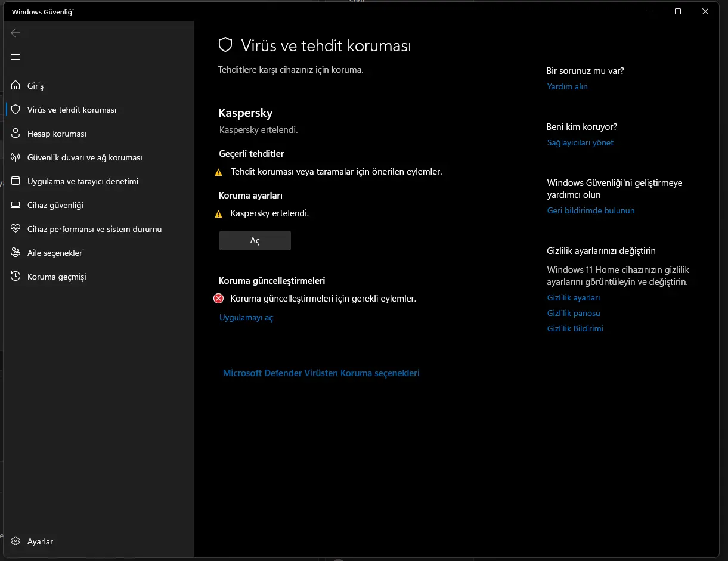Click Windows Güvenliği window title
The image size is (728, 561).
[43, 12]
